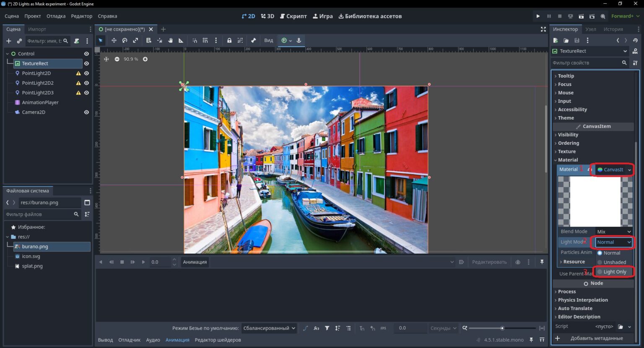Select the Rotate mode tool
Image resolution: width=644 pixels, height=348 pixels.
[x=125, y=40]
